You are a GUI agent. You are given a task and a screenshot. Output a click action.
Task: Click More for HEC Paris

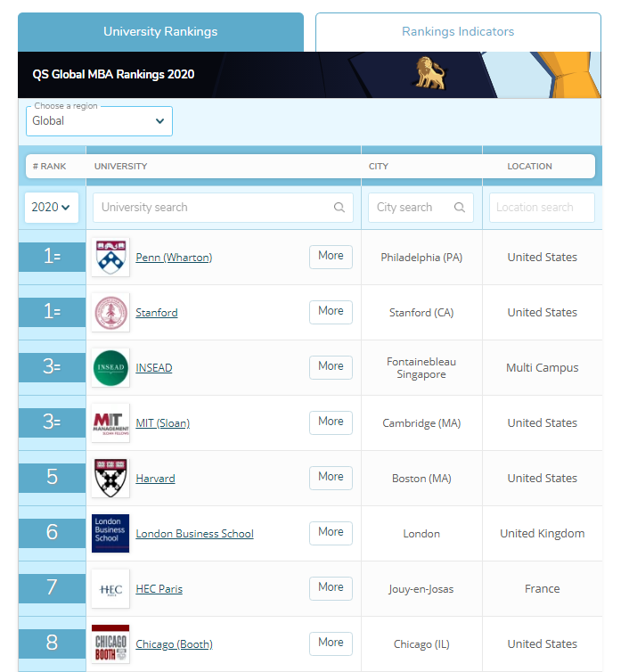[331, 588]
